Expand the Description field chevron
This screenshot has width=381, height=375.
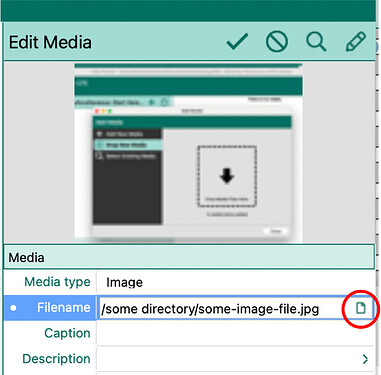(365, 359)
